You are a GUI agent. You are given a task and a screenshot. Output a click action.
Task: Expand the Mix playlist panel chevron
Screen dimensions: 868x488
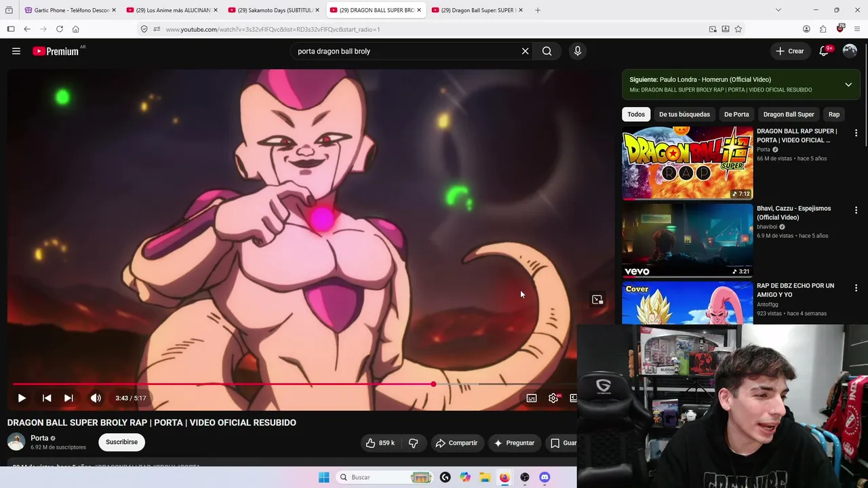pos(848,85)
